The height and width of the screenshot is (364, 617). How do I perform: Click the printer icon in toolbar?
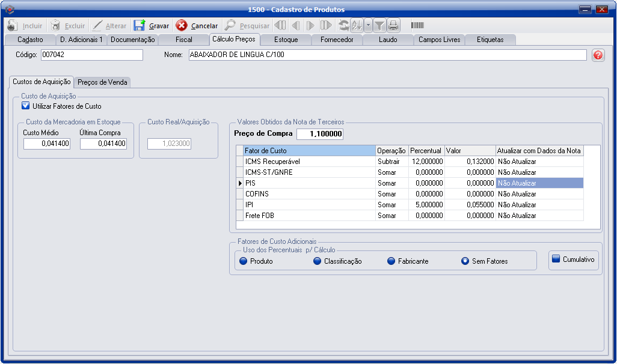393,25
